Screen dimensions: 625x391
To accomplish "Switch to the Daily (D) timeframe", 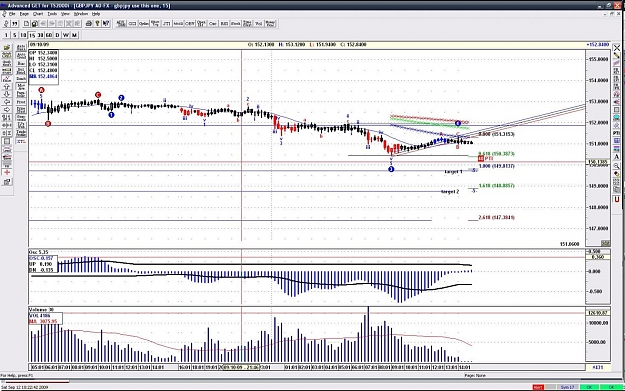I will click(x=57, y=35).
